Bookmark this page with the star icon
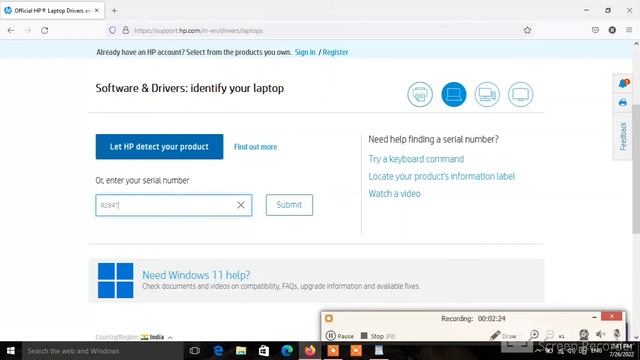This screenshot has height=360, width=640. pos(527,30)
